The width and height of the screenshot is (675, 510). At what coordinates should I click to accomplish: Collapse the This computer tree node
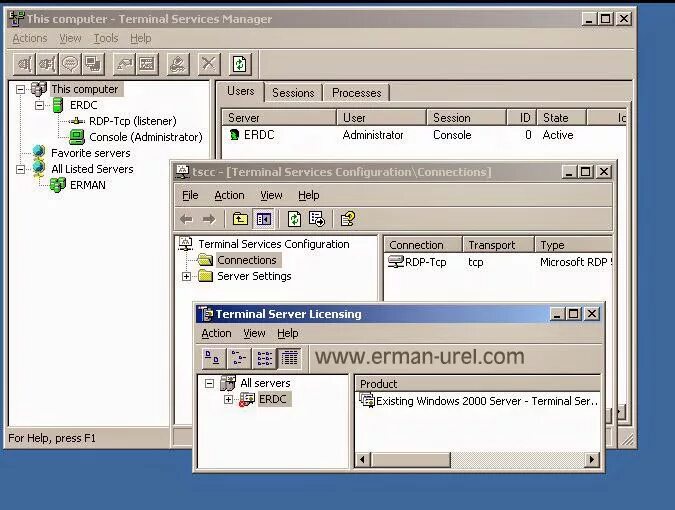pos(20,89)
